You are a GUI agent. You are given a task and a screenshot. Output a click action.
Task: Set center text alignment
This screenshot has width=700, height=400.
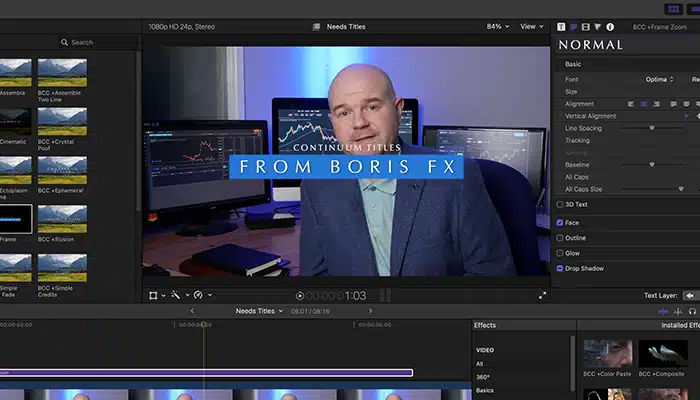[644, 104]
